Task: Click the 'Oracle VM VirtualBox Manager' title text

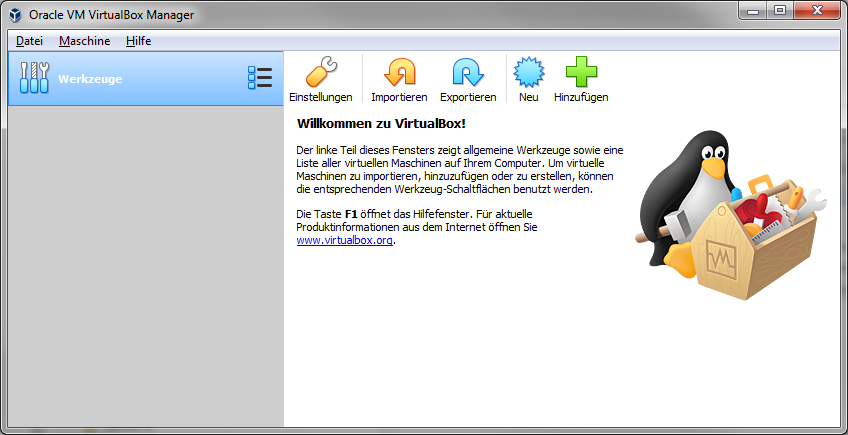Action: click(111, 15)
